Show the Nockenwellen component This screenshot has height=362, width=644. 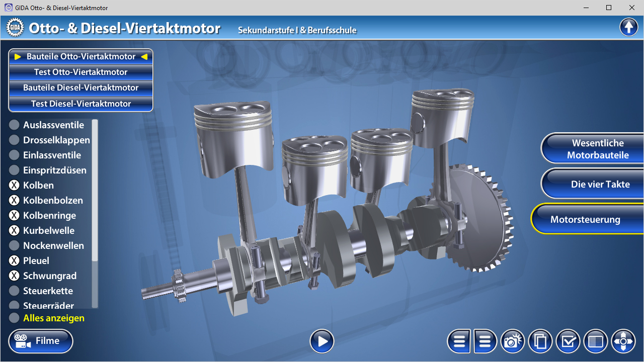[x=14, y=246]
